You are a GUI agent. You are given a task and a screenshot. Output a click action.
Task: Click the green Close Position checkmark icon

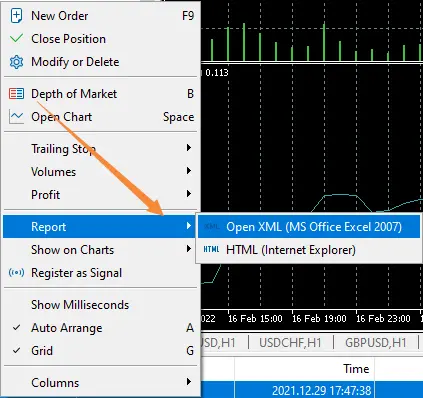(x=16, y=39)
